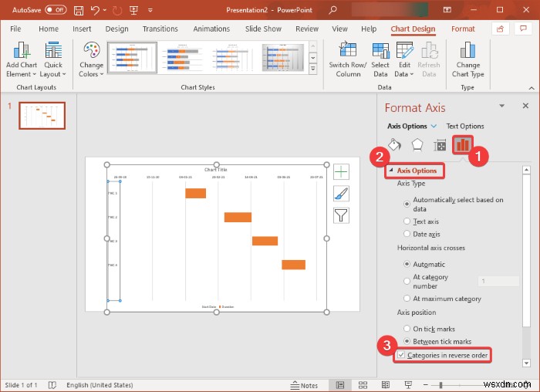The height and width of the screenshot is (392, 540).
Task: Switch to Reading view icon
Action: point(386,385)
